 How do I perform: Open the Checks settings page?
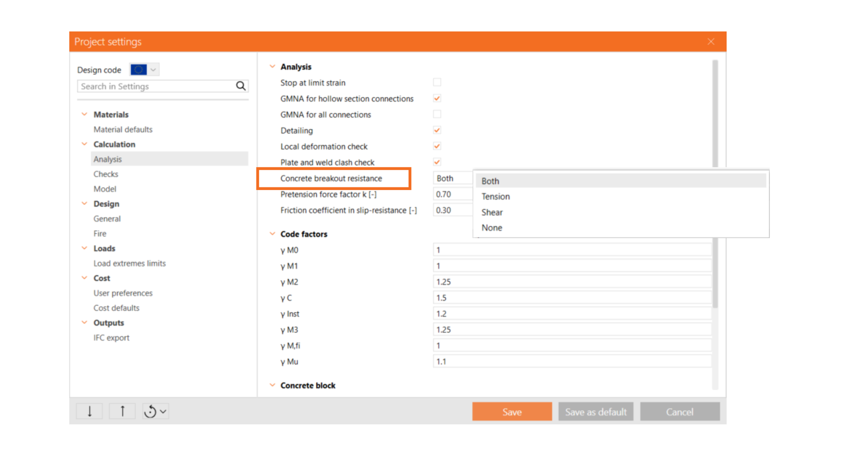(x=106, y=174)
